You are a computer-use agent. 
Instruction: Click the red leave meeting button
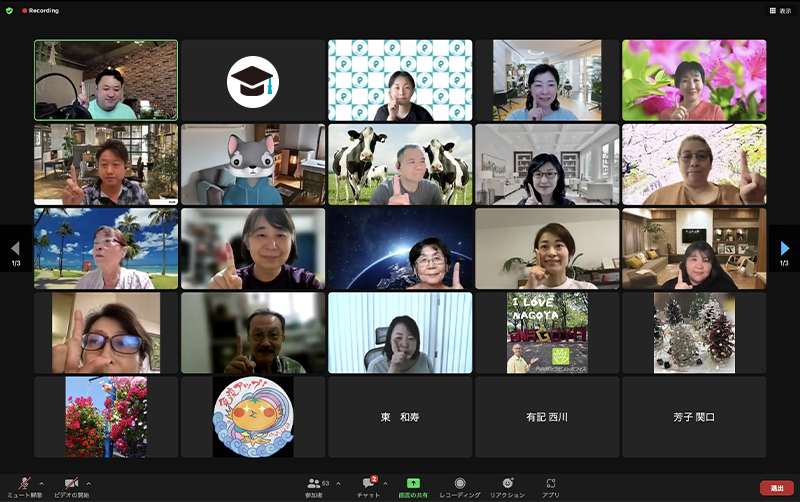[x=776, y=488]
